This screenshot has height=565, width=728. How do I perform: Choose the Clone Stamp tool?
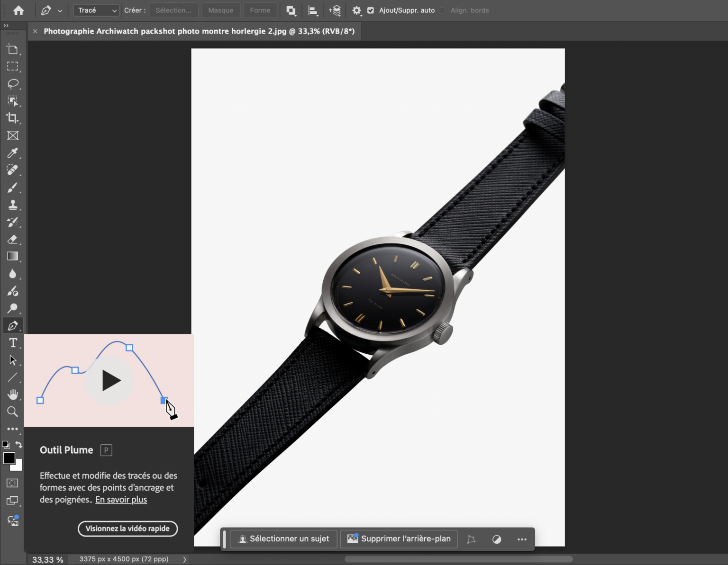pyautogui.click(x=13, y=205)
